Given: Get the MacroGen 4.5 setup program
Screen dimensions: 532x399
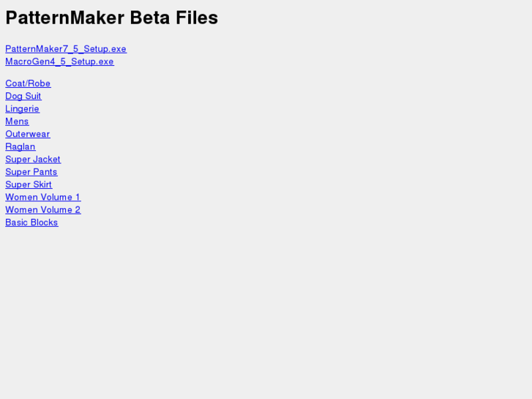Looking at the screenshot, I should tap(59, 61).
